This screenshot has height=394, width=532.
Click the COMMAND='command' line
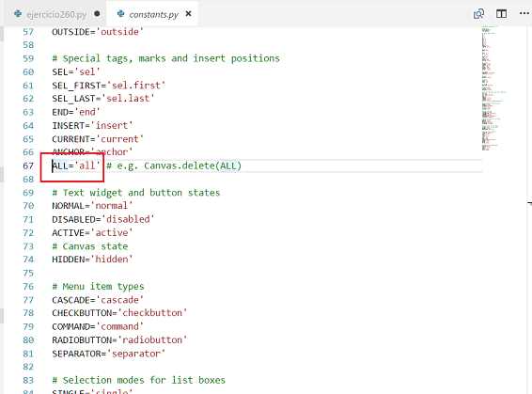click(98, 326)
